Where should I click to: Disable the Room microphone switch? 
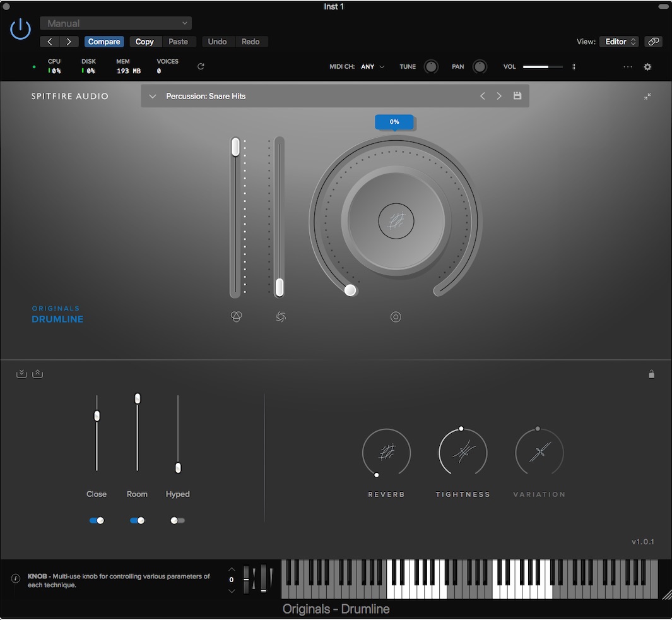pyautogui.click(x=137, y=521)
